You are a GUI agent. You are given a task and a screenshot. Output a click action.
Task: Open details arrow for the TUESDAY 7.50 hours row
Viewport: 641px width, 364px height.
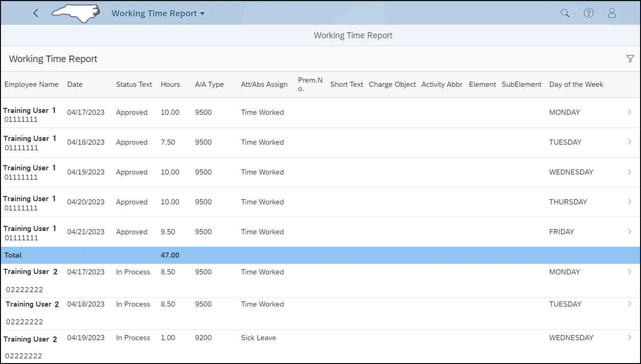pos(629,142)
